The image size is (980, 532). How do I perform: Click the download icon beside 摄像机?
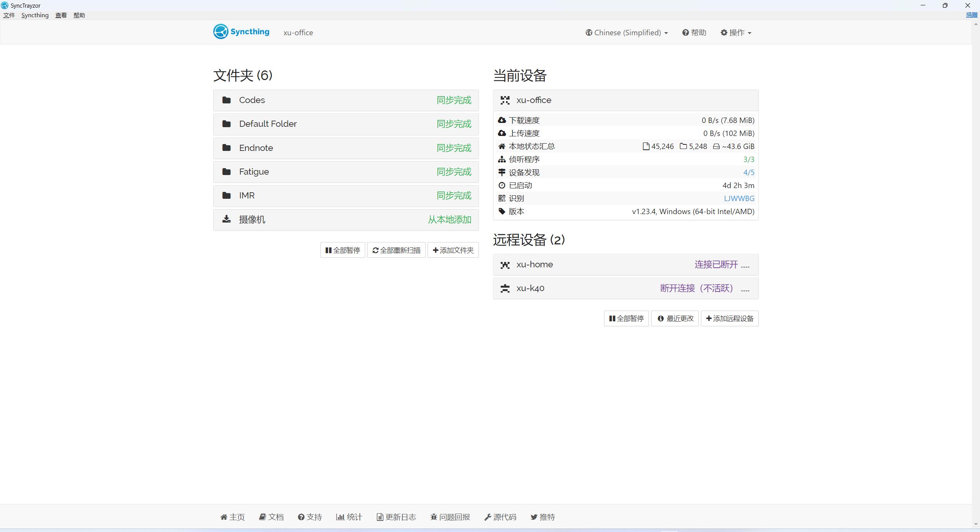click(x=227, y=219)
